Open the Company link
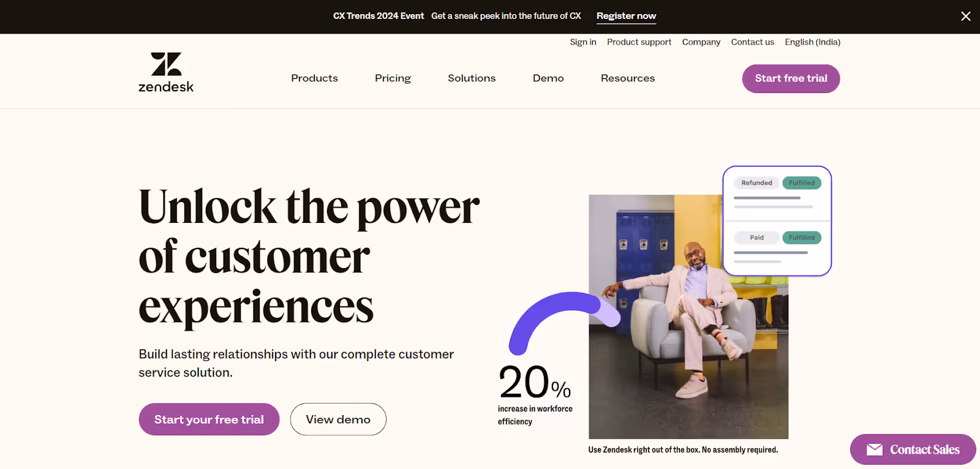 [x=701, y=42]
